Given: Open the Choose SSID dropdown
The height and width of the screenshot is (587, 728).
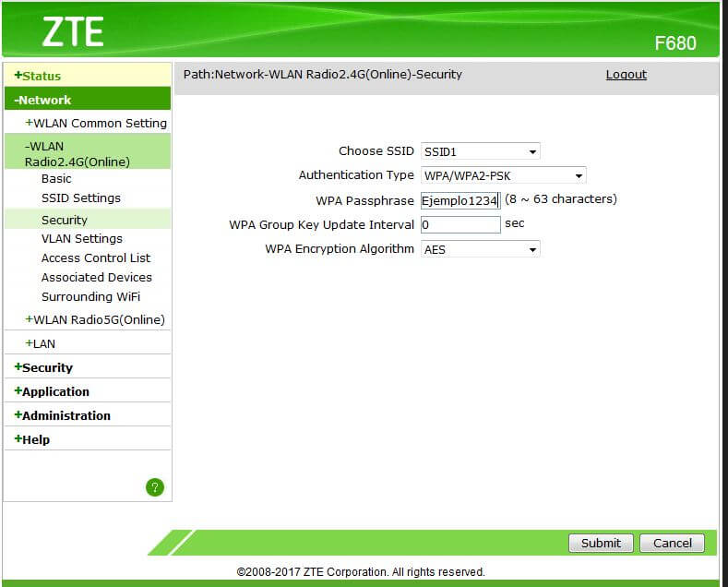Looking at the screenshot, I should [480, 151].
